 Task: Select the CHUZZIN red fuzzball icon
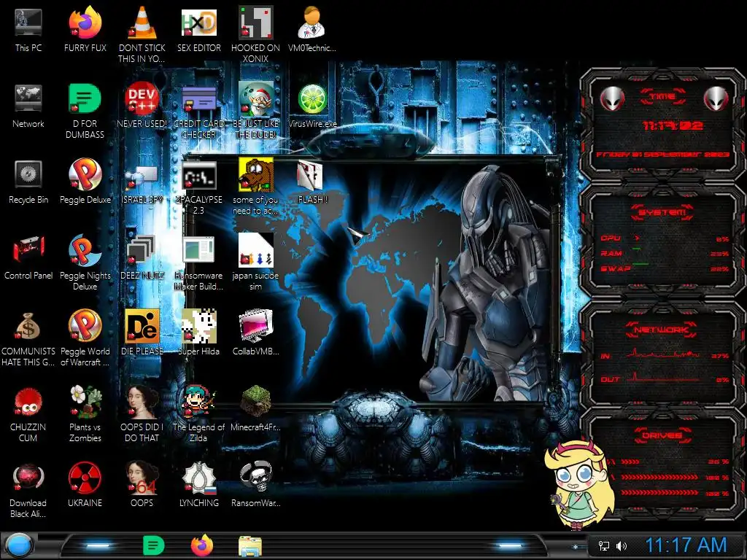click(28, 414)
